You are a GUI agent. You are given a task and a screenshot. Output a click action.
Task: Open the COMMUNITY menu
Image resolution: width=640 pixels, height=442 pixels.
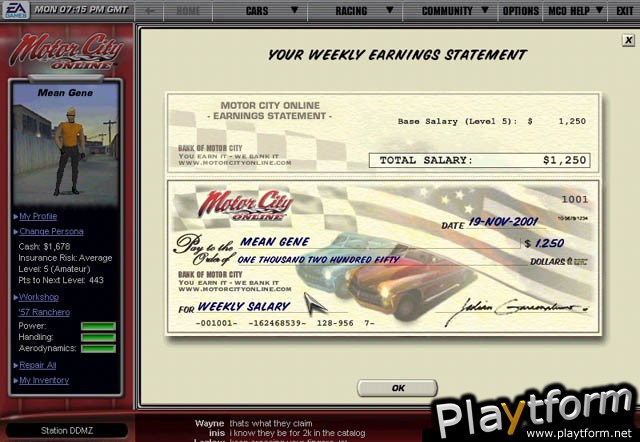click(447, 11)
